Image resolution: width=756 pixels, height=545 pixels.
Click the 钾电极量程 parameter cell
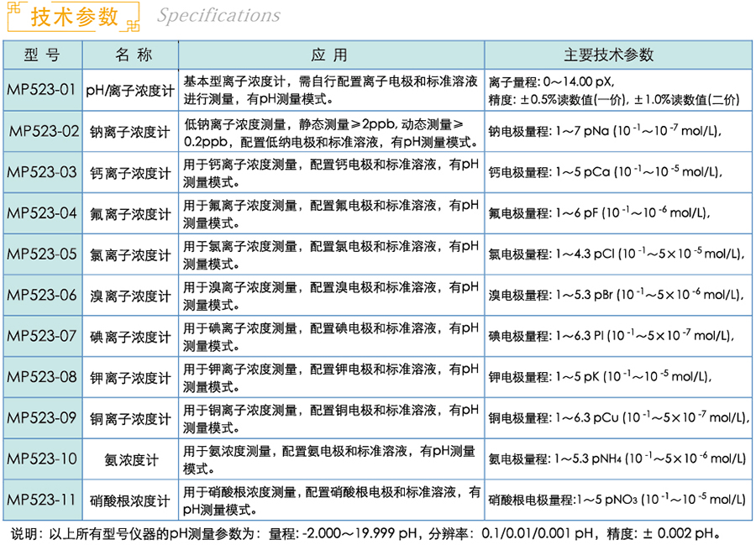click(617, 377)
